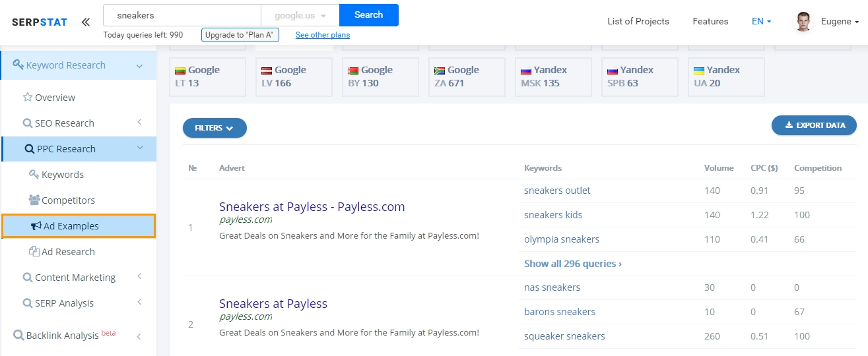The image size is (868, 356).
Task: Show all 296 queries link
Action: click(573, 263)
